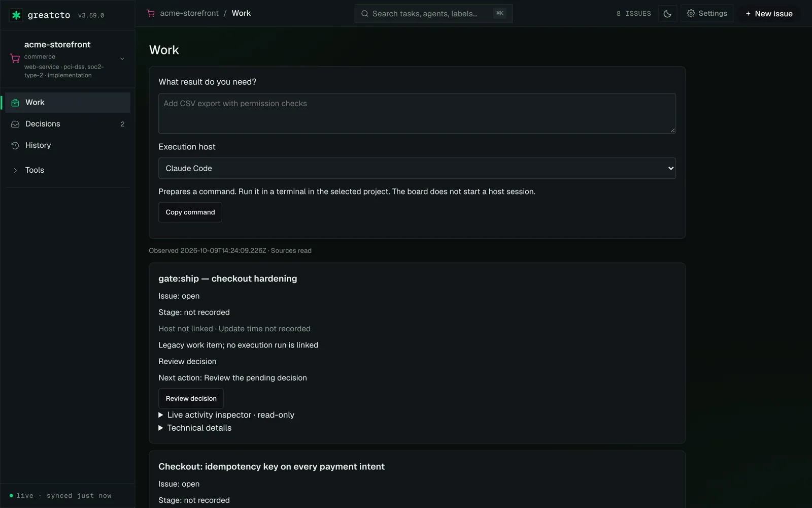Viewport: 812px width, 508px height.
Task: Click the project cart icon in sidebar
Action: pos(15,58)
